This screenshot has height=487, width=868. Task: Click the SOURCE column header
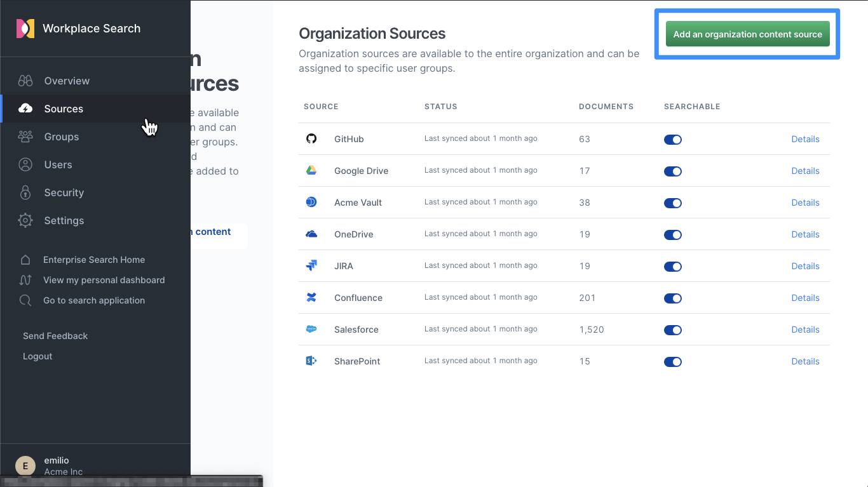click(x=321, y=107)
